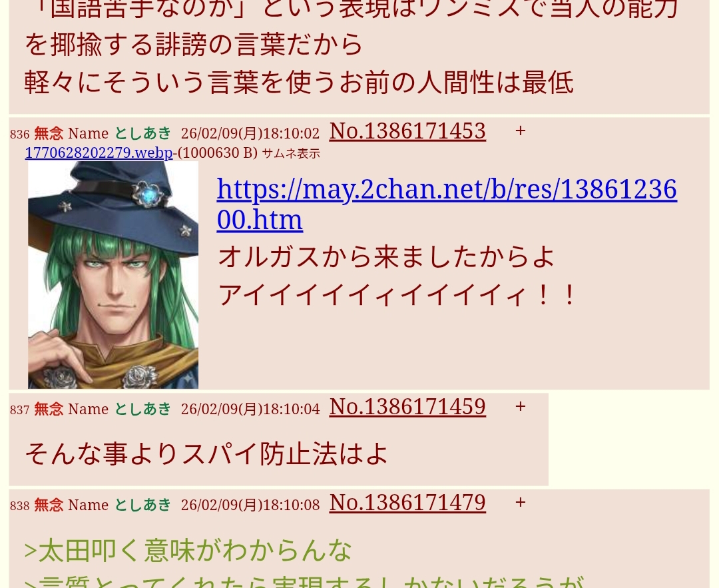Click the plus sign beside No.1386171479

[x=520, y=502]
